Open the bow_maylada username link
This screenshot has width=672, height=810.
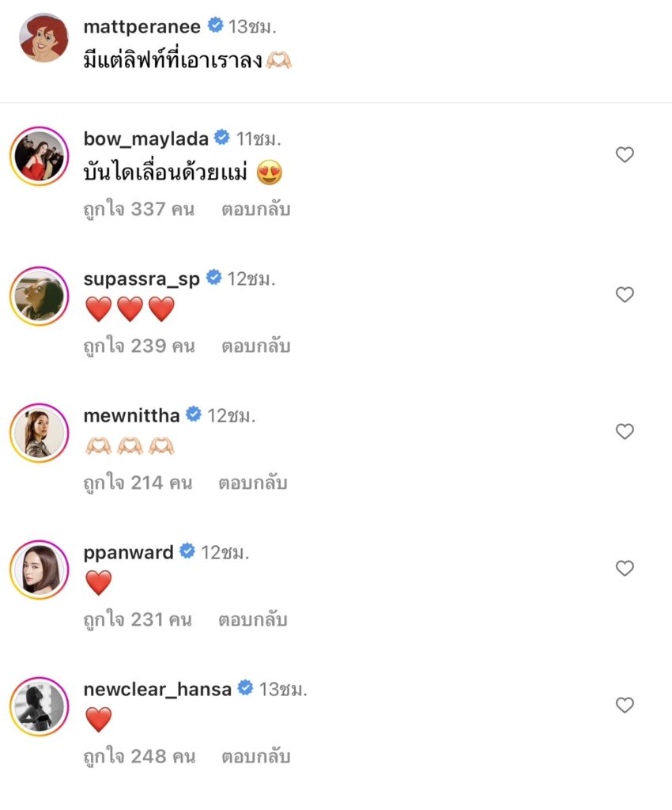pos(145,138)
